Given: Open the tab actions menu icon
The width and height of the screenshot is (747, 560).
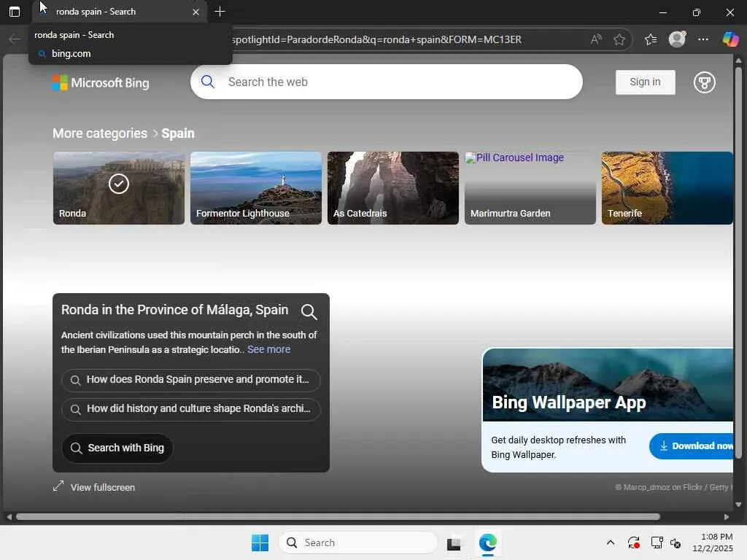Looking at the screenshot, I should point(15,12).
